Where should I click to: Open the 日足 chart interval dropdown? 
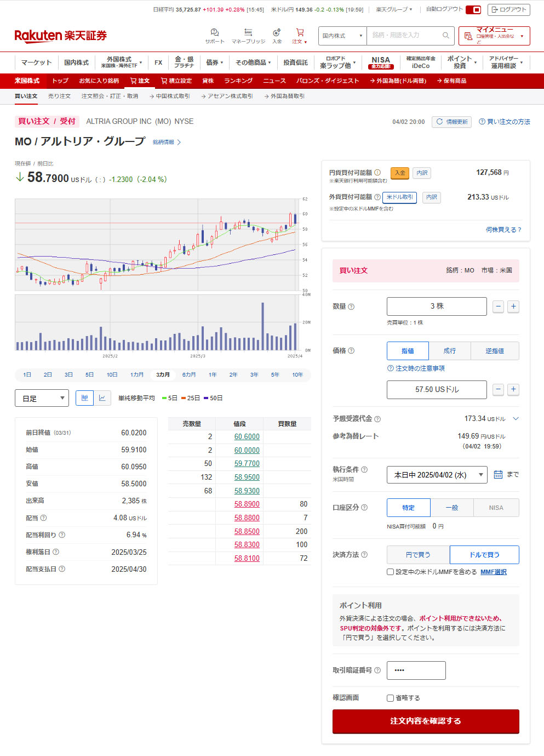tap(42, 399)
